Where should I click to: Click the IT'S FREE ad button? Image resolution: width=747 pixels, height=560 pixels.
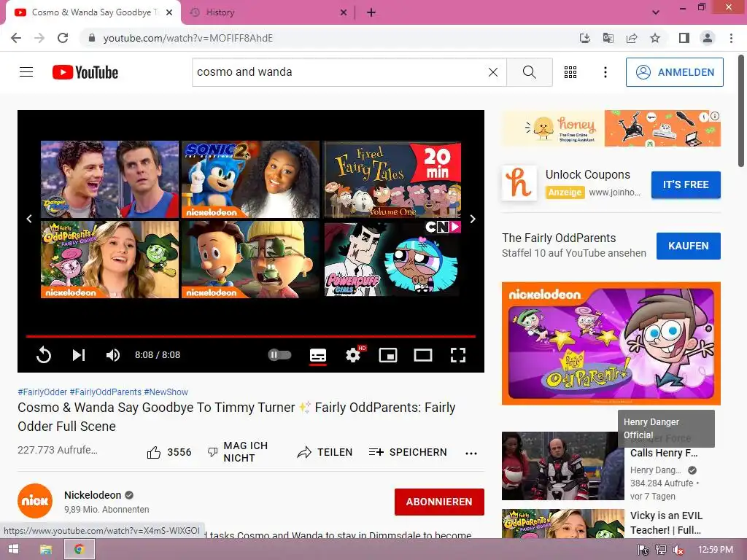686,184
